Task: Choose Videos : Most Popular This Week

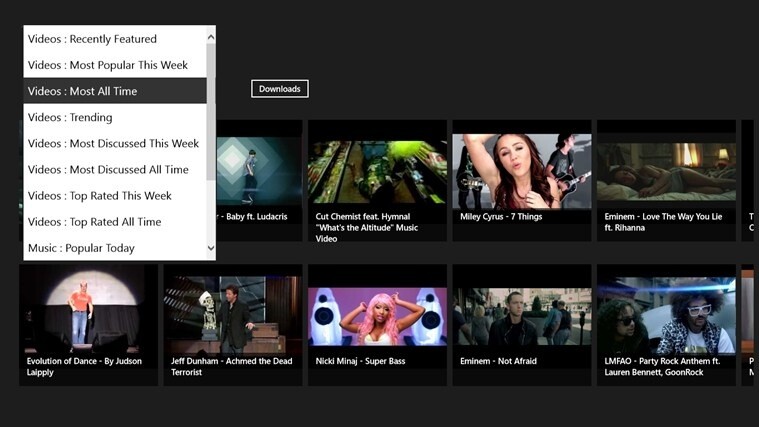Action: (x=108, y=65)
